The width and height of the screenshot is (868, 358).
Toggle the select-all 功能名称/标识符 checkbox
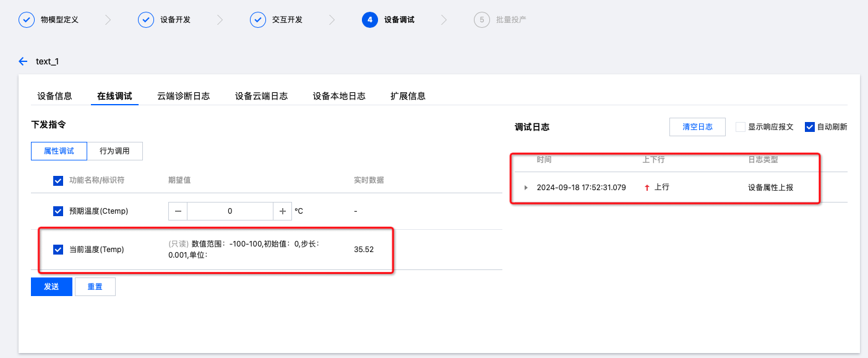[58, 180]
